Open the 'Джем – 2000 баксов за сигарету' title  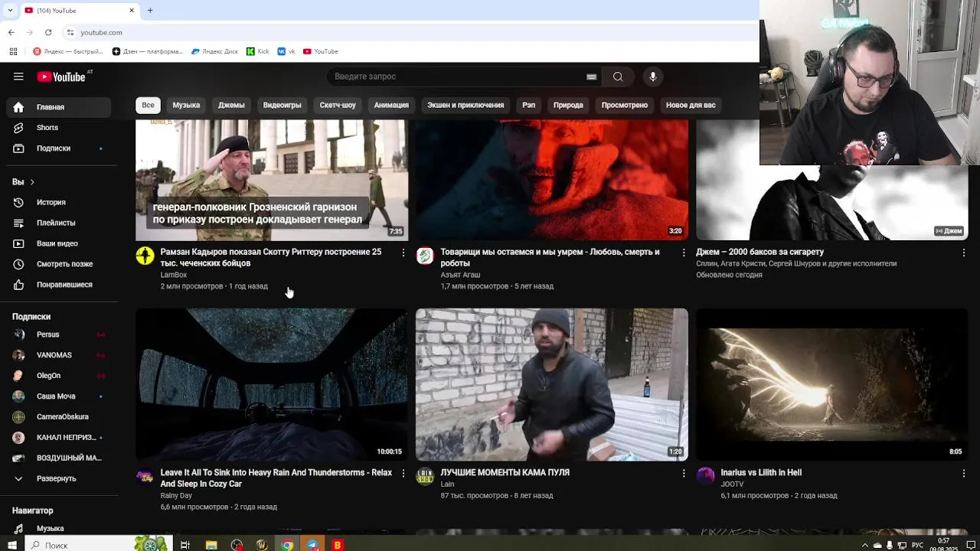click(759, 252)
